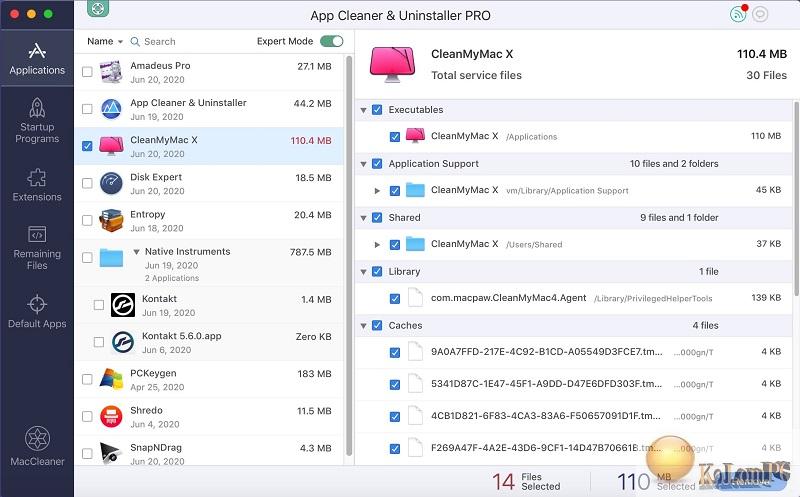This screenshot has width=800, height=497.
Task: Uncheck the com.macpaw.CleanMyMac4.Agent checkbox
Action: 395,299
